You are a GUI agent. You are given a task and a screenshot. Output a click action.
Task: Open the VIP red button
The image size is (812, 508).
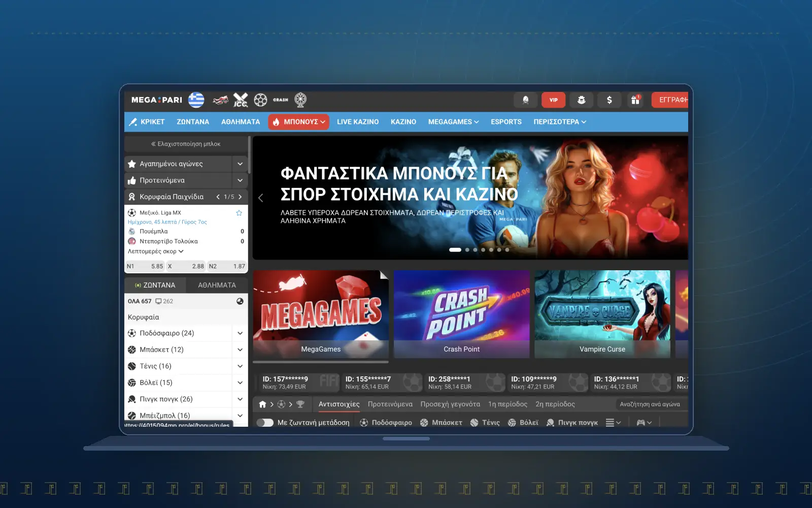pos(554,100)
